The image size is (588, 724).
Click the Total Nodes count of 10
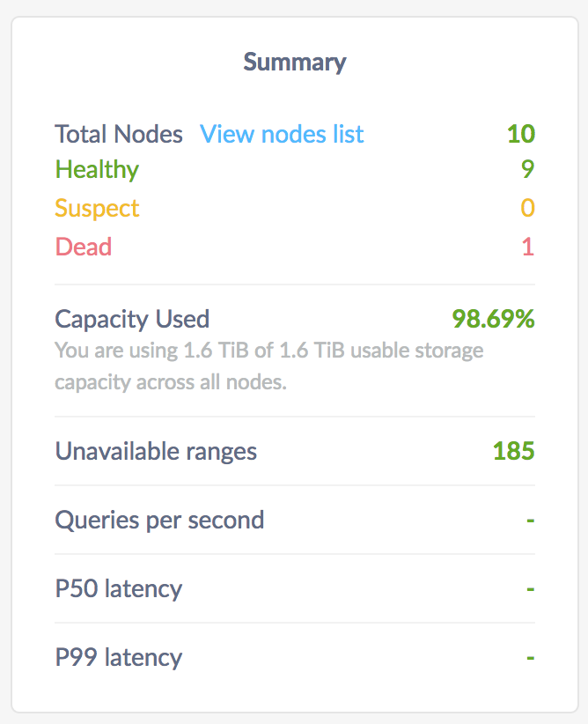(524, 134)
